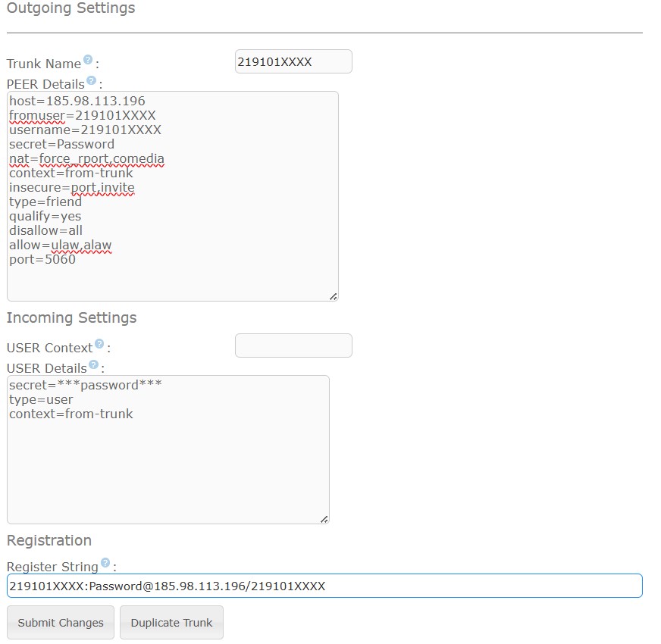The image size is (661, 644).
Task: Click the help icon next to USER Details
Action: pyautogui.click(x=93, y=364)
